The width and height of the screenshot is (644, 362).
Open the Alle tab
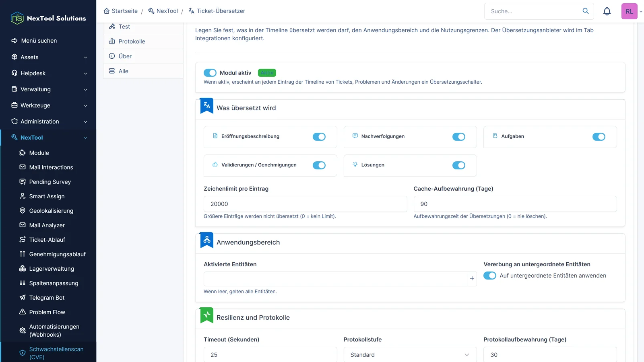[x=143, y=71]
